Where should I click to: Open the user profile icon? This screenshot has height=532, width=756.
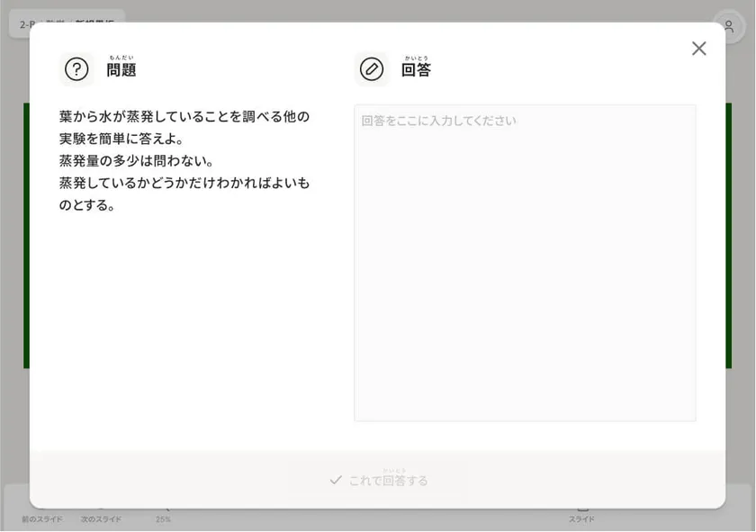728,26
